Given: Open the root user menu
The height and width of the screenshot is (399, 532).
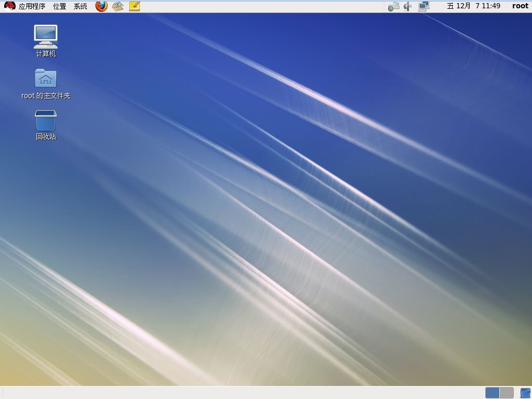Looking at the screenshot, I should (x=520, y=6).
